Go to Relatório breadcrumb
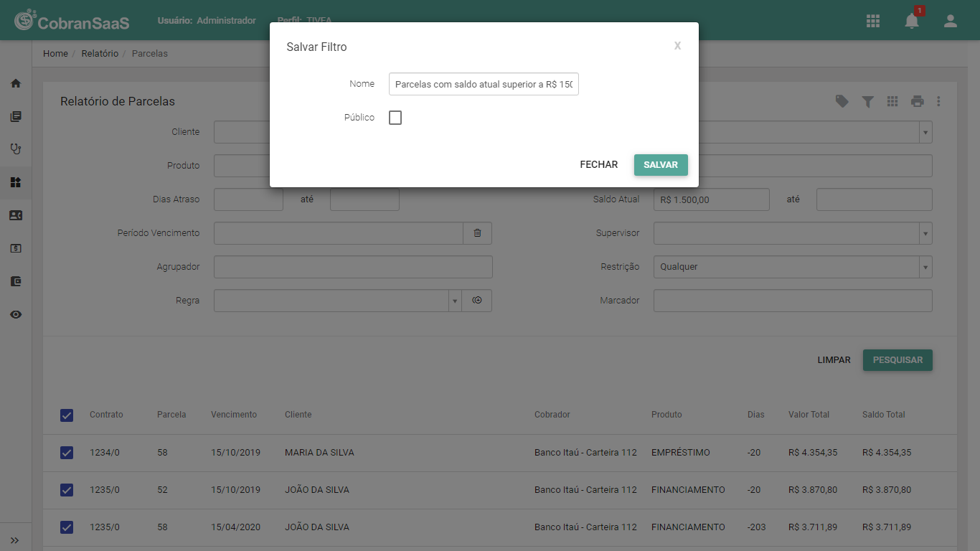Screen dimensions: 980x551 [100, 54]
